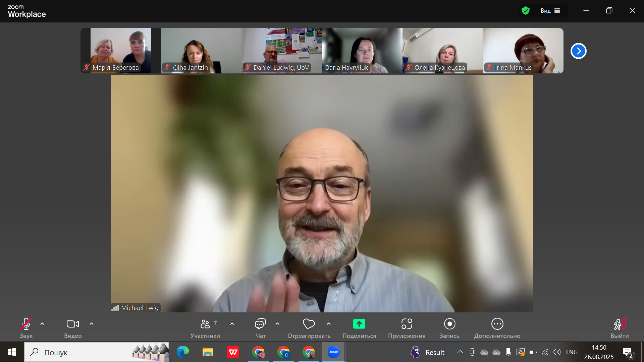
Task: Open File Explorer from the taskbar
Action: 208,352
